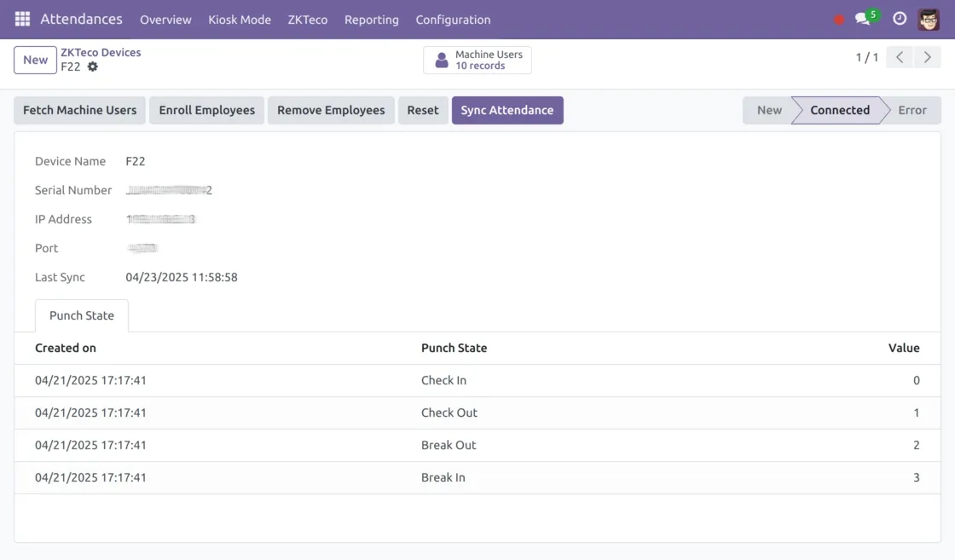Open the apps grid menu icon
The width and height of the screenshot is (955, 560).
pyautogui.click(x=22, y=19)
